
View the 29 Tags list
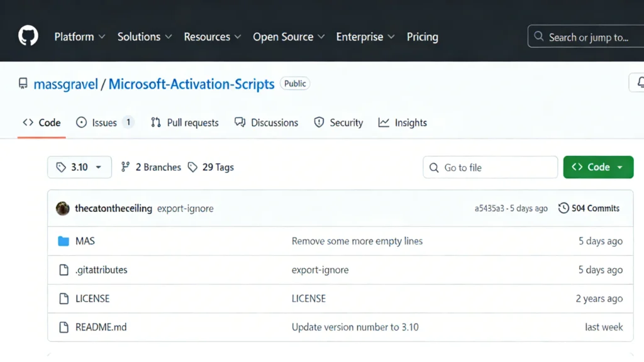point(211,167)
